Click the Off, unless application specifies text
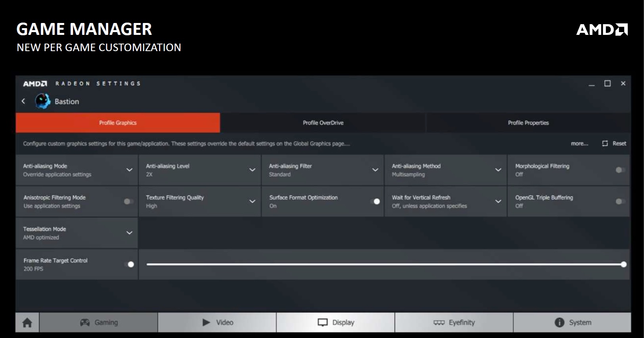This screenshot has width=644, height=338. (x=429, y=206)
